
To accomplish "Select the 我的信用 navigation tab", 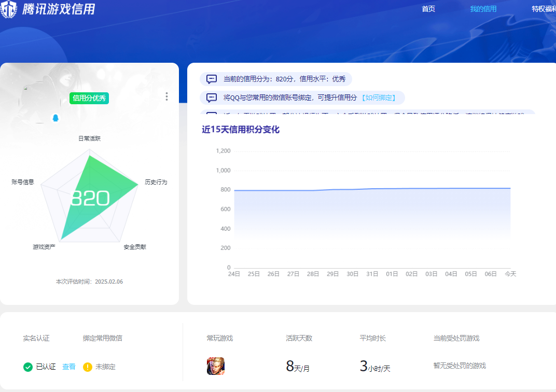I will coord(483,9).
